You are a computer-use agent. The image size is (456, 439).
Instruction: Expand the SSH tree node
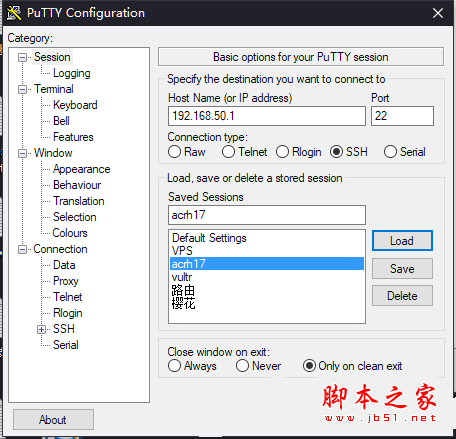41,329
